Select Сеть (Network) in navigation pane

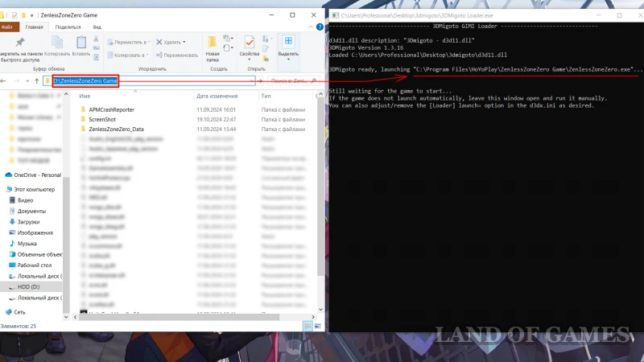tap(19, 312)
